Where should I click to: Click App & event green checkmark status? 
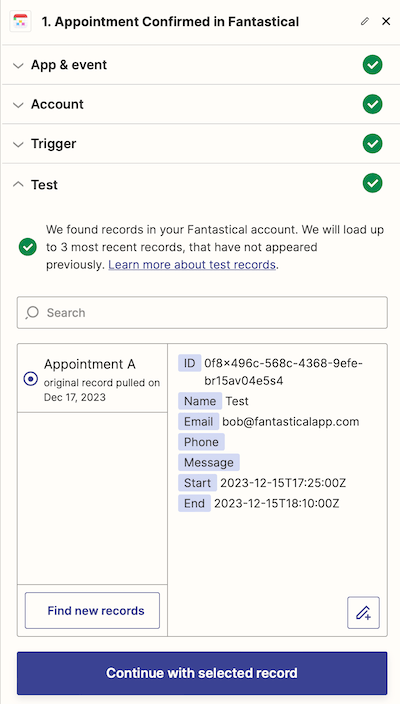pyautogui.click(x=373, y=65)
